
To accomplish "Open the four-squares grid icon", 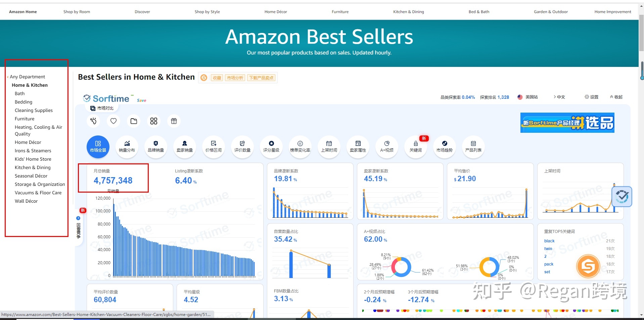I will [x=154, y=121].
